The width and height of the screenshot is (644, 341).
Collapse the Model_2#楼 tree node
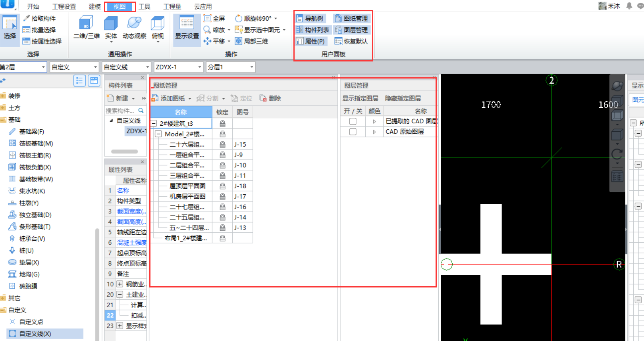pos(158,134)
